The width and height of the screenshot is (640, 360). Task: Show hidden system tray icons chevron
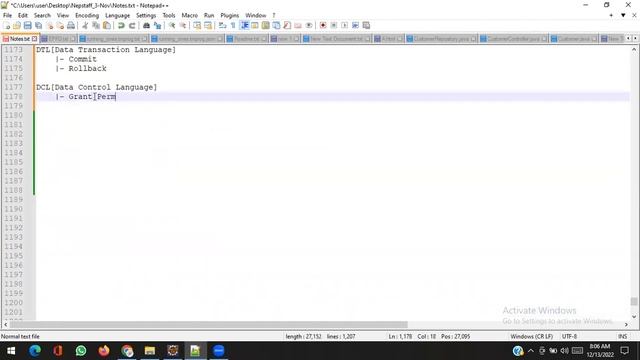pyautogui.click(x=531, y=351)
